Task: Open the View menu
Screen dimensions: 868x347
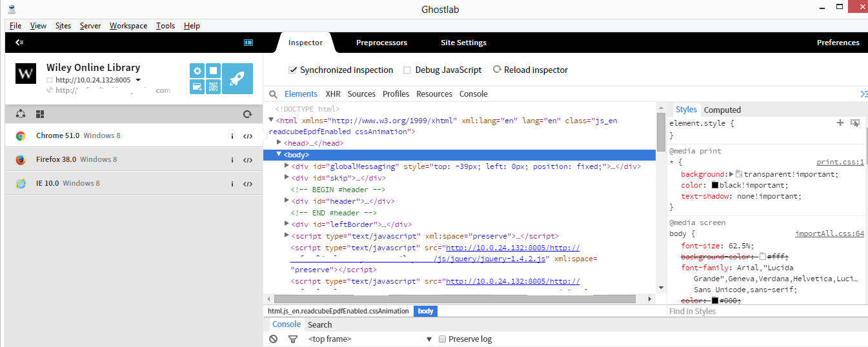Action: coord(38,26)
